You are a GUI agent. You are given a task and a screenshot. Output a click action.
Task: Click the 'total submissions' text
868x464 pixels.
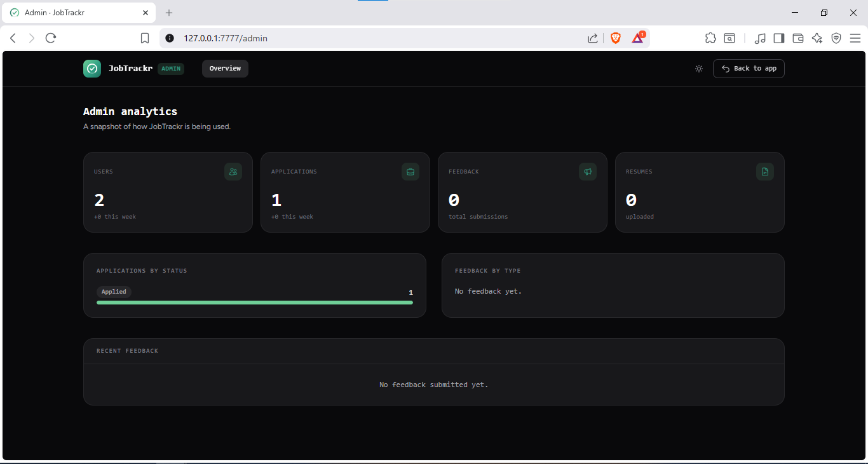[478, 217]
